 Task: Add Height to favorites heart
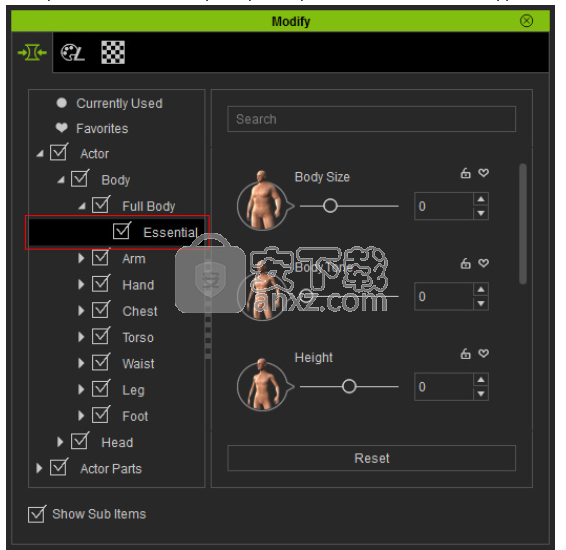484,353
